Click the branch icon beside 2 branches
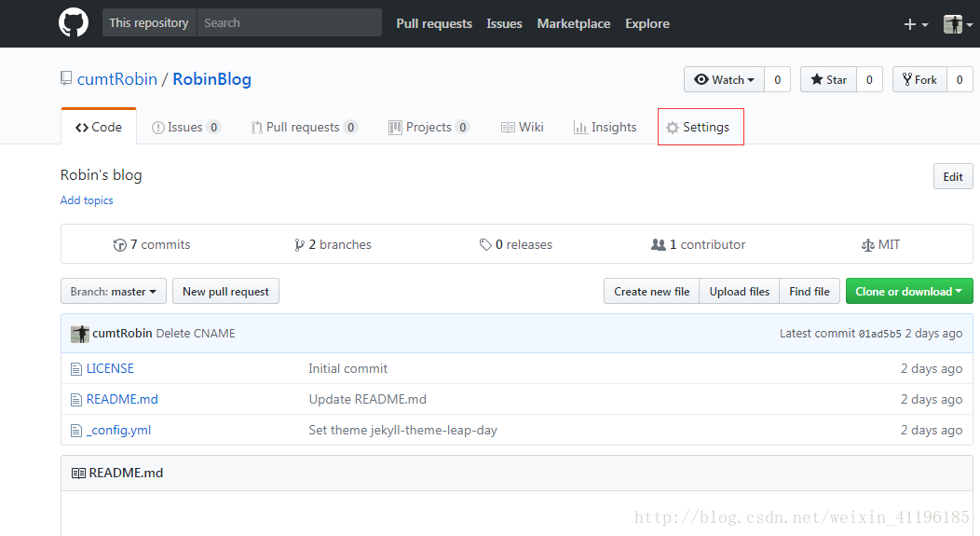 tap(299, 245)
